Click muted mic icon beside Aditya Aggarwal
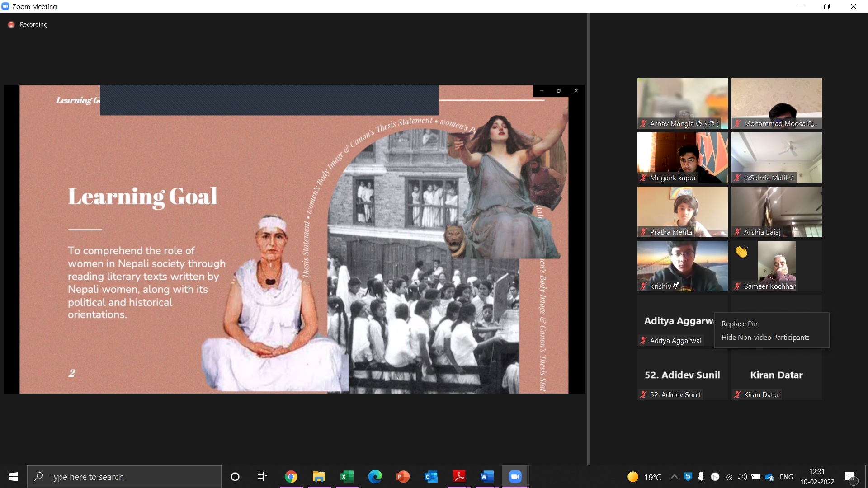 point(643,341)
